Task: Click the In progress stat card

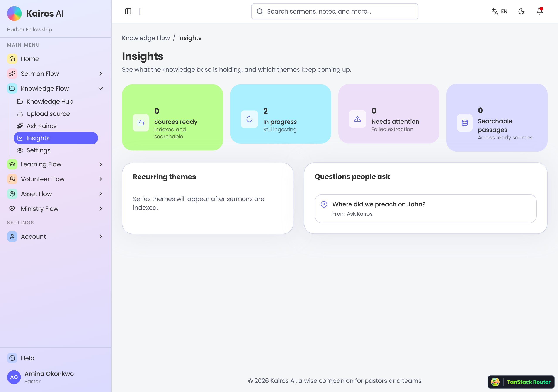Action: pos(281,114)
